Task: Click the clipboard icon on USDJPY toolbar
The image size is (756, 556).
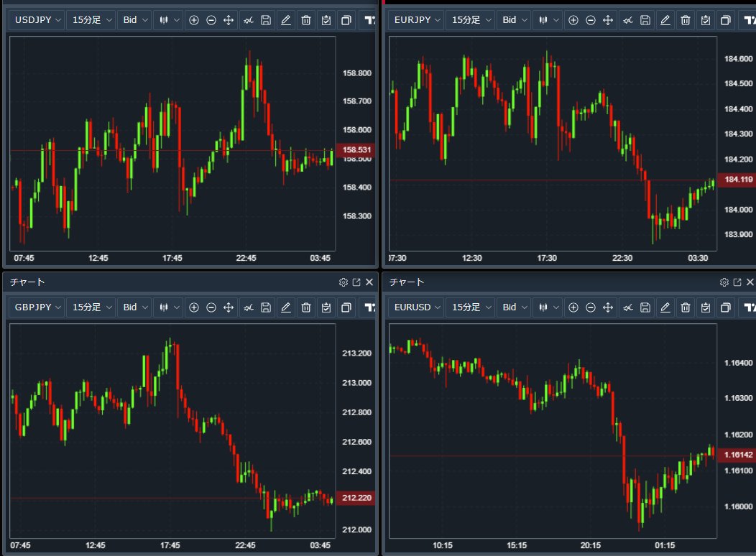Action: (x=326, y=20)
